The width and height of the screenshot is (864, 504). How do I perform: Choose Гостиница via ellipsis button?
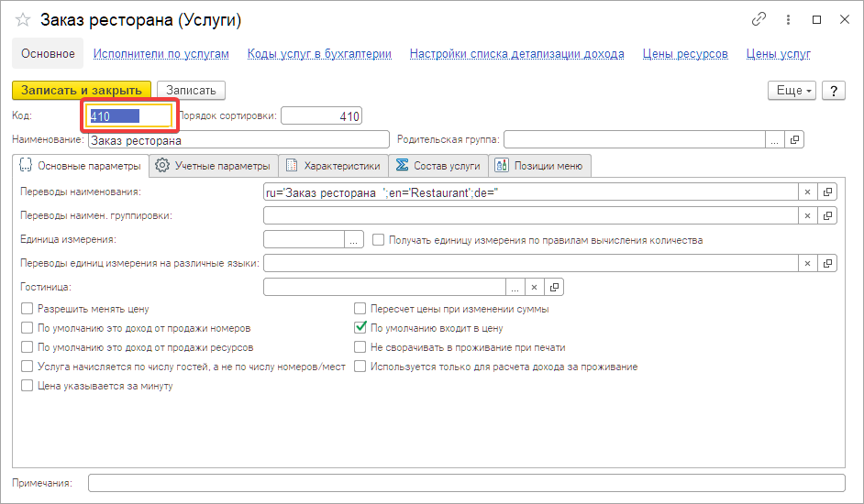[515, 287]
